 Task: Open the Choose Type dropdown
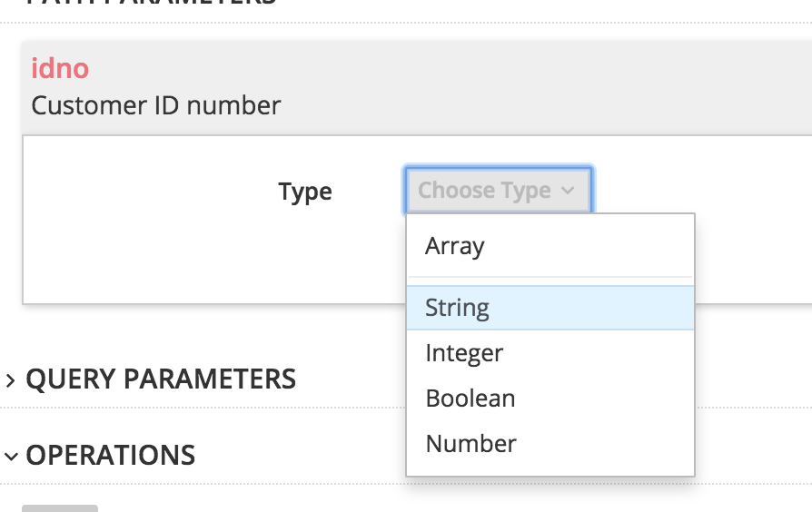[498, 191]
